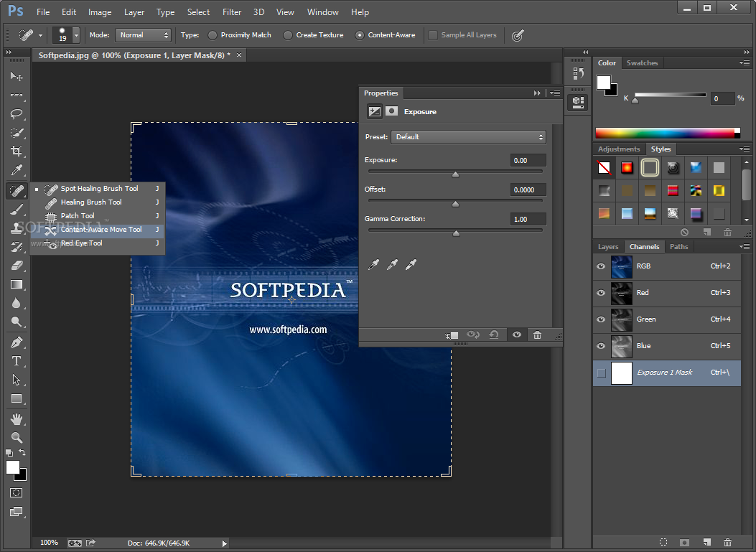Open the tool preset picker arrow
This screenshot has width=756, height=552.
[40, 35]
